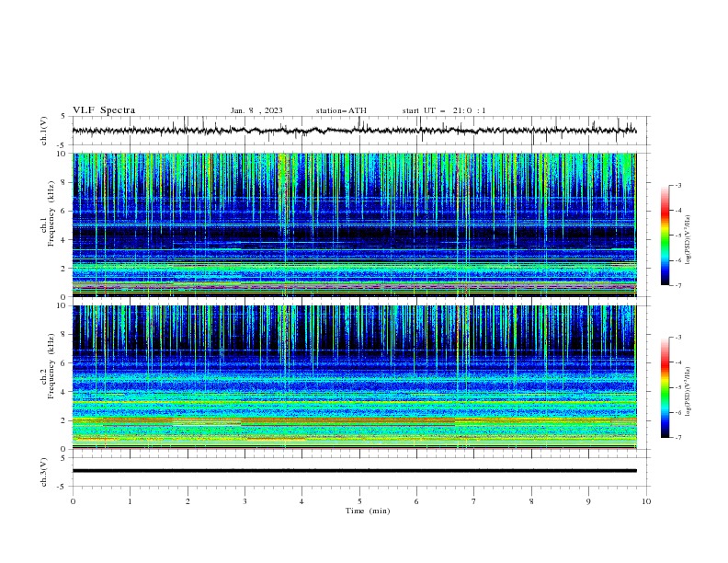Image resolution: width=728 pixels, height=563 pixels.
Task: Click the ch.2 color scale bar
Action: [665, 387]
